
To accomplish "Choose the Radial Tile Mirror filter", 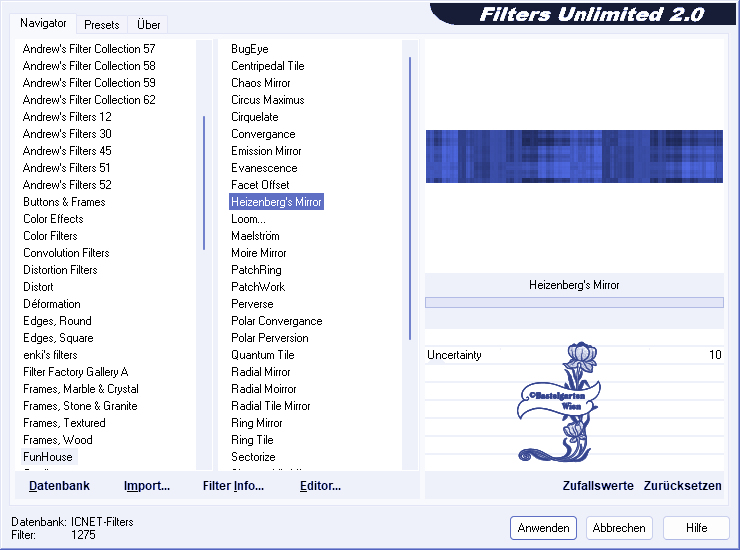I will (270, 406).
